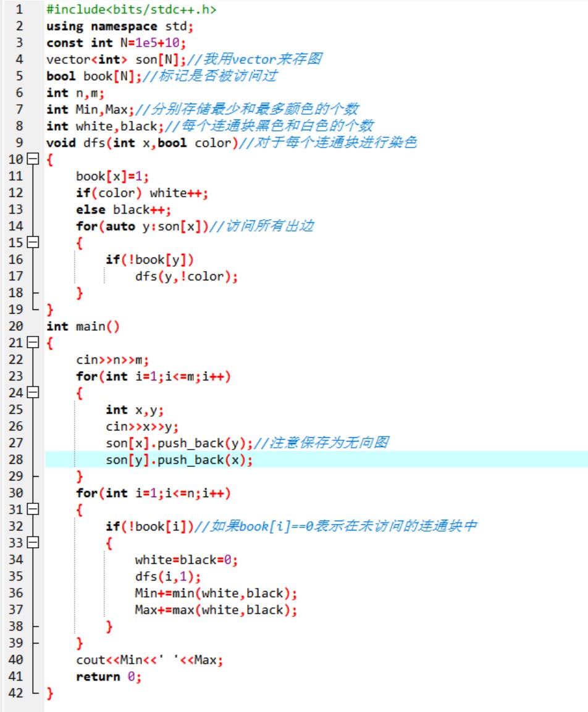Click the highlighted 'son[y].push_back(x);' line
Image resolution: width=588 pixels, height=712 pixels.
(x=179, y=460)
